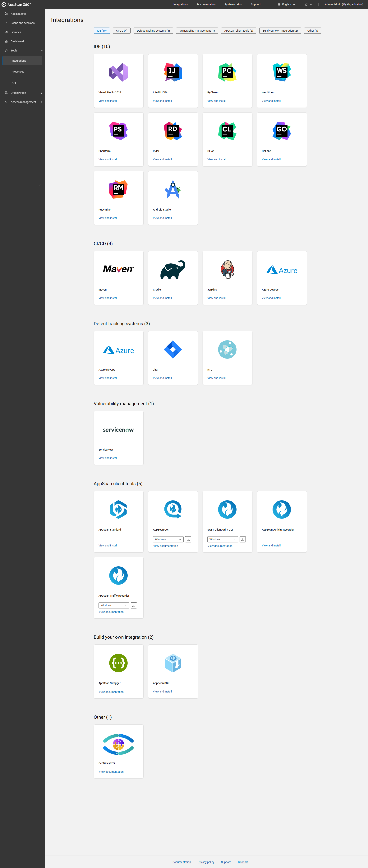Click the AppScan Swagger braces icon
The image size is (368, 868).
tap(118, 663)
